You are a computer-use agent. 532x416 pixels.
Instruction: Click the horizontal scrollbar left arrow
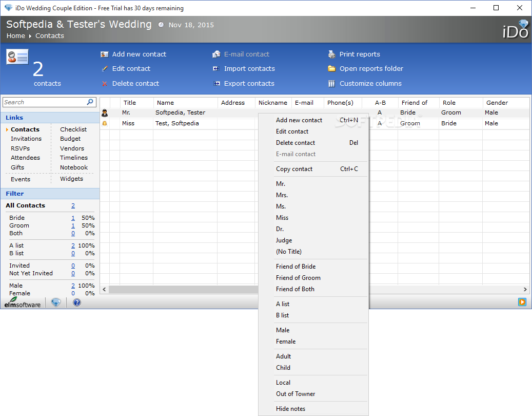104,289
